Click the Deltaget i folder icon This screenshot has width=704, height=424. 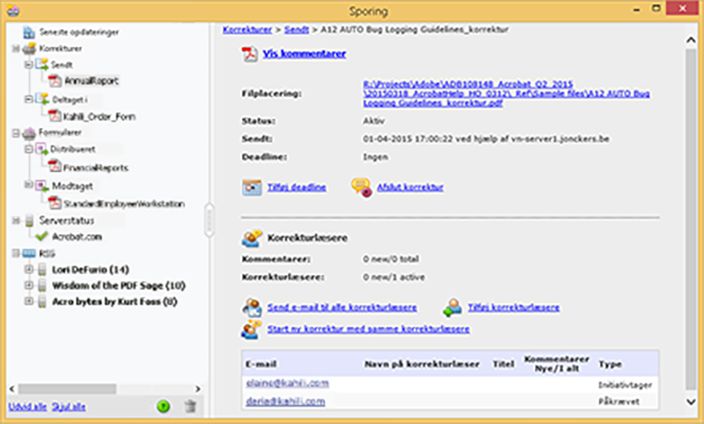point(42,99)
